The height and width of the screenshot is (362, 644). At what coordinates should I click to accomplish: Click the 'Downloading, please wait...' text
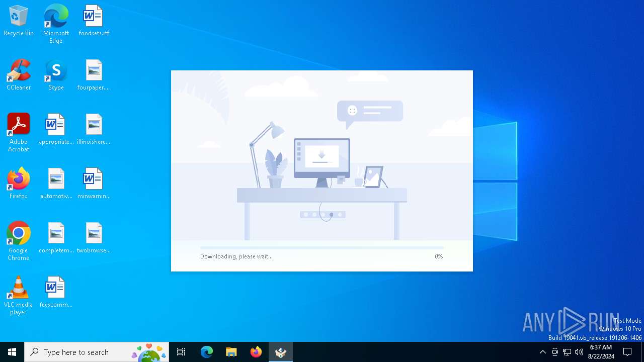point(236,256)
